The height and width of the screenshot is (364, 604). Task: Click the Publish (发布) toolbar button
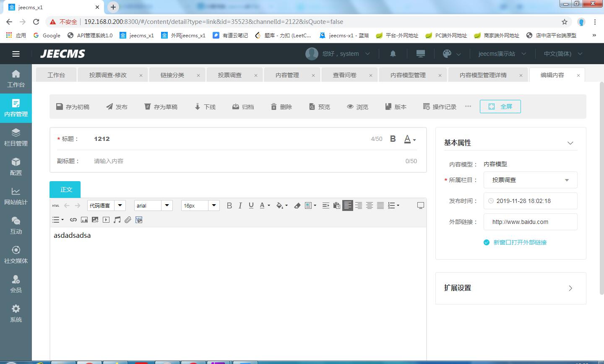(117, 107)
